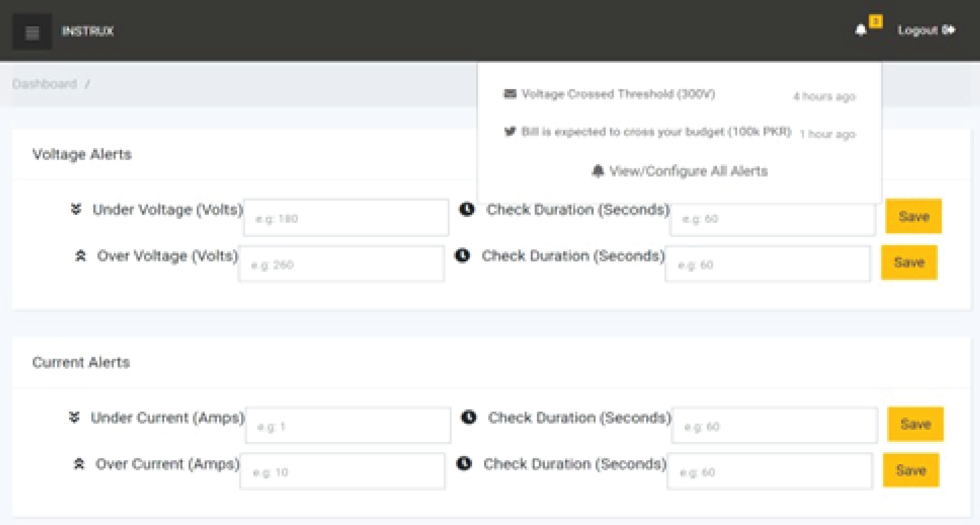Click the INSTRUX brand title
This screenshot has height=525, width=980.
[87, 31]
